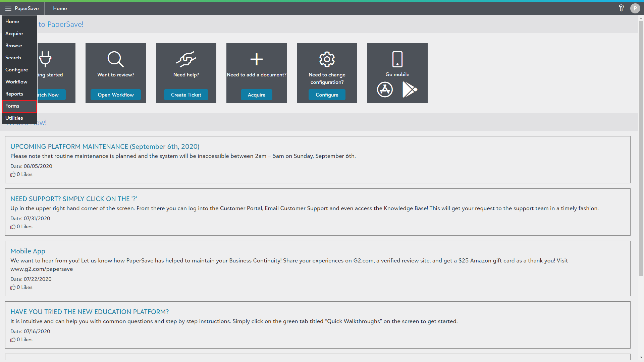Click the hamburger menu icon

coord(8,8)
